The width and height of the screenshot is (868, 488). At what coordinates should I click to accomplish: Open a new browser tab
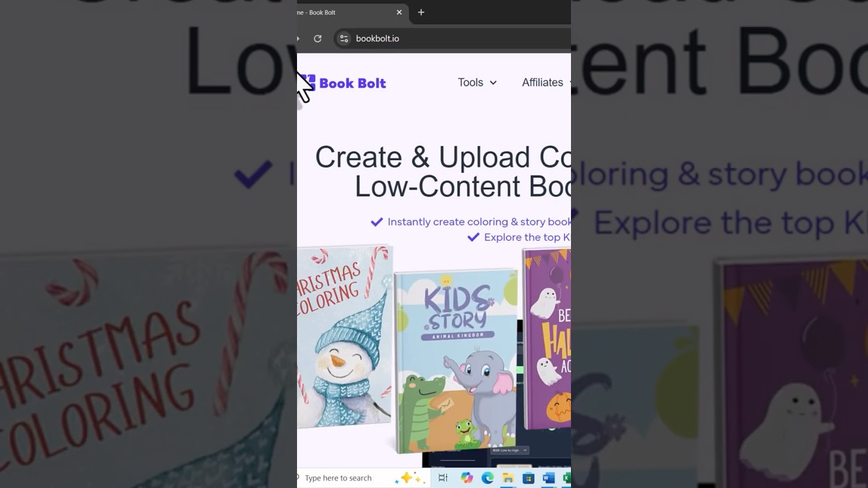(x=421, y=12)
